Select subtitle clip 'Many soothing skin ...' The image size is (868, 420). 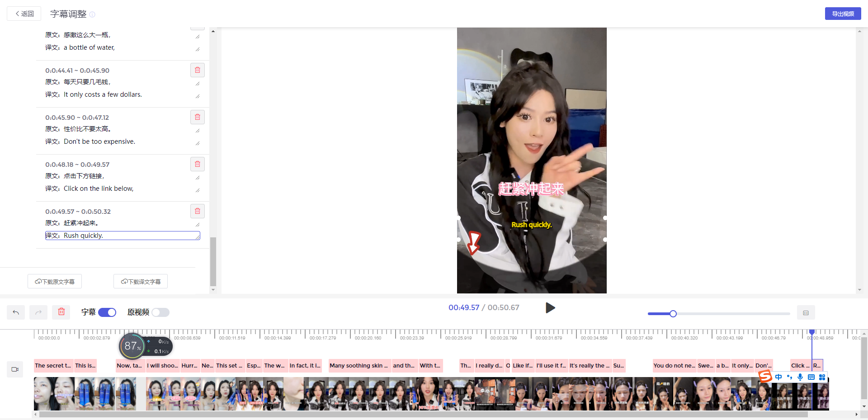click(x=359, y=366)
